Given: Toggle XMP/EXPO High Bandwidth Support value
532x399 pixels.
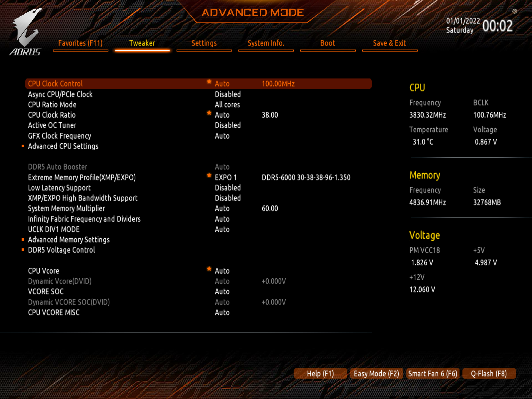Looking at the screenshot, I should tap(228, 198).
